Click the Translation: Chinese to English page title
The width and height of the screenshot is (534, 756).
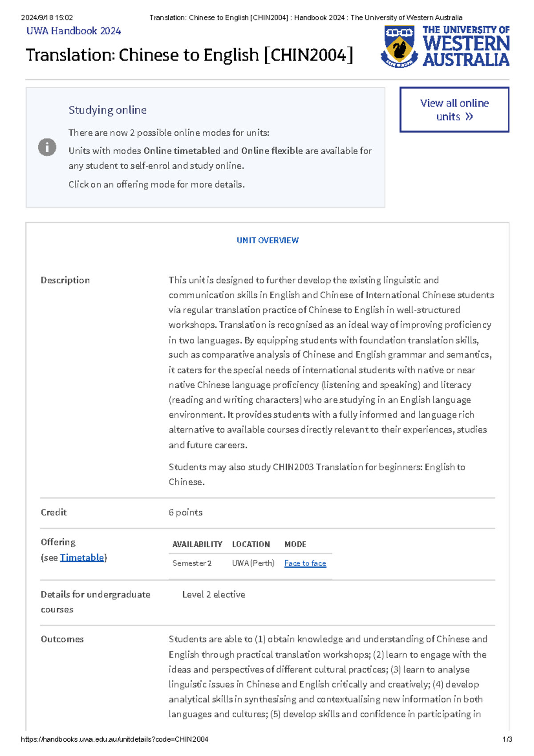(x=190, y=56)
